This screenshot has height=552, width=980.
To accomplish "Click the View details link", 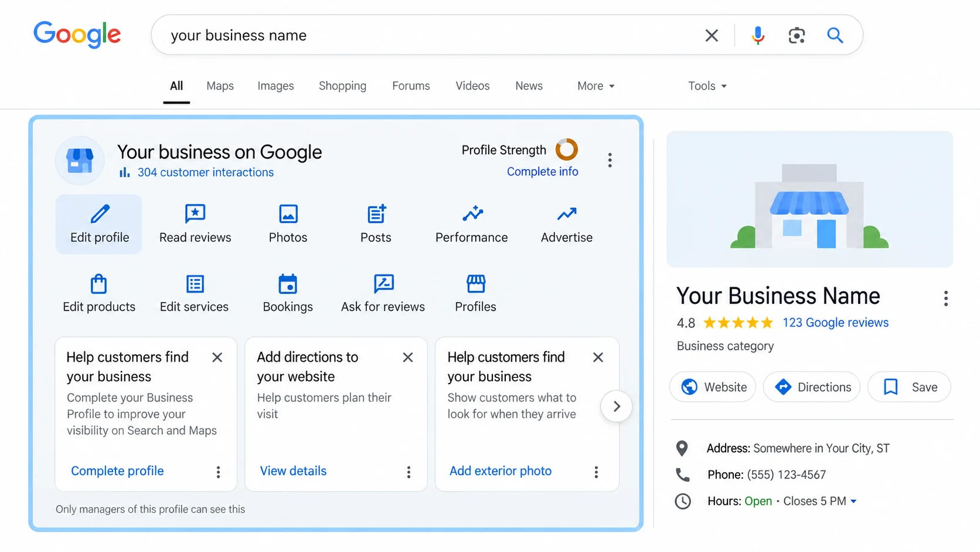I will pos(293,471).
